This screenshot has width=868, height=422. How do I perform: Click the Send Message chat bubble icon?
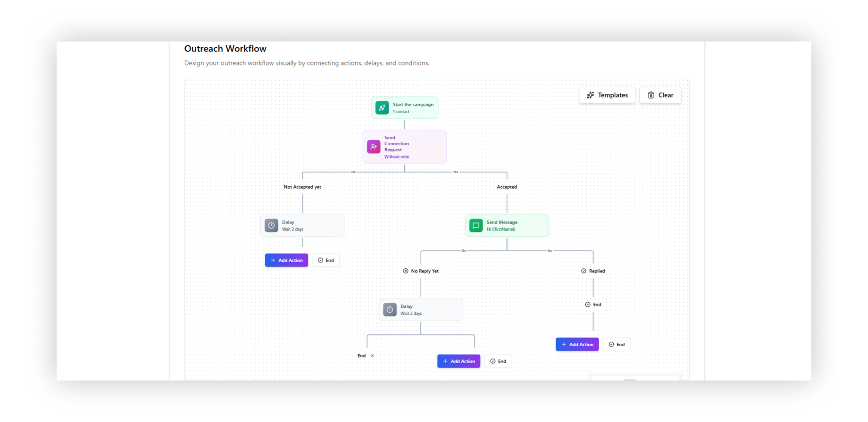pos(476,225)
